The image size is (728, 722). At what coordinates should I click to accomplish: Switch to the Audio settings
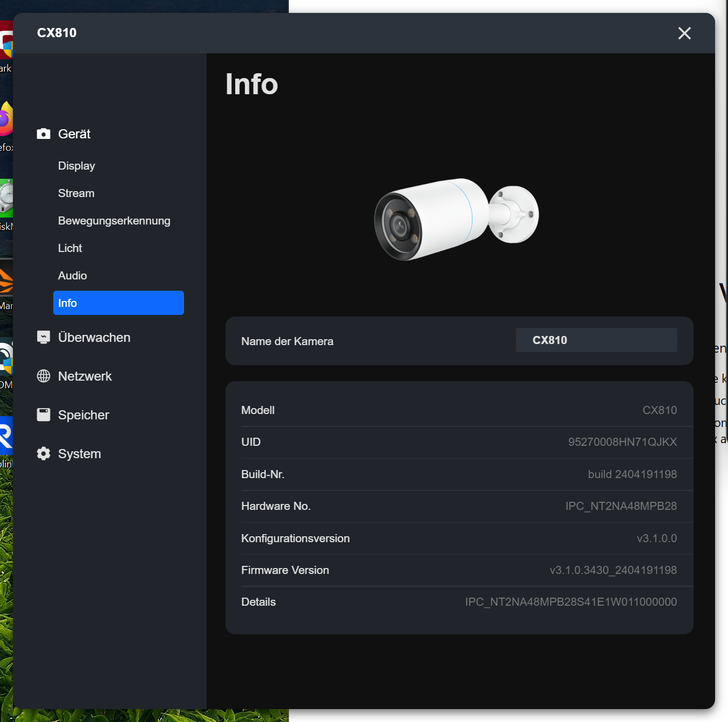72,276
